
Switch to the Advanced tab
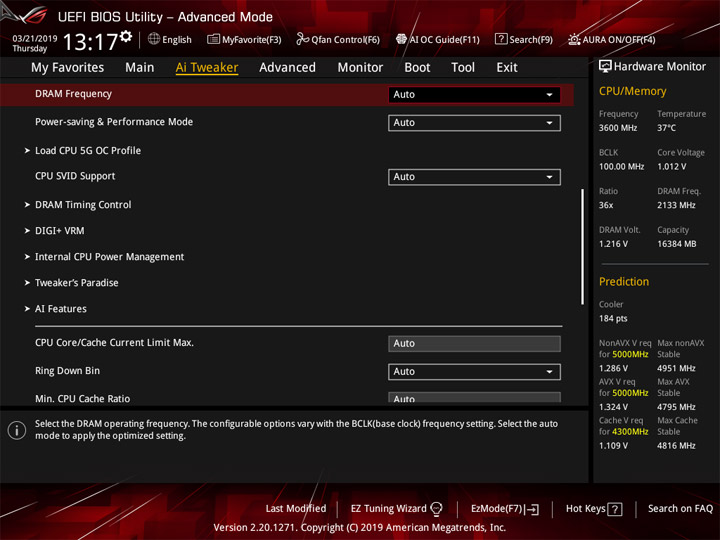coord(287,68)
